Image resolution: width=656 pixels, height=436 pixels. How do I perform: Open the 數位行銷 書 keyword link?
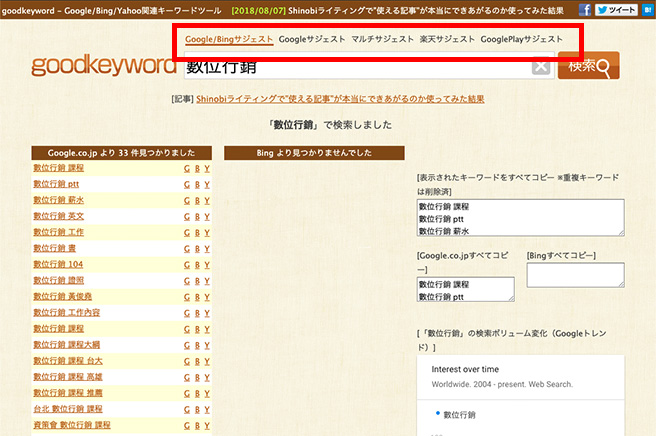point(54,248)
